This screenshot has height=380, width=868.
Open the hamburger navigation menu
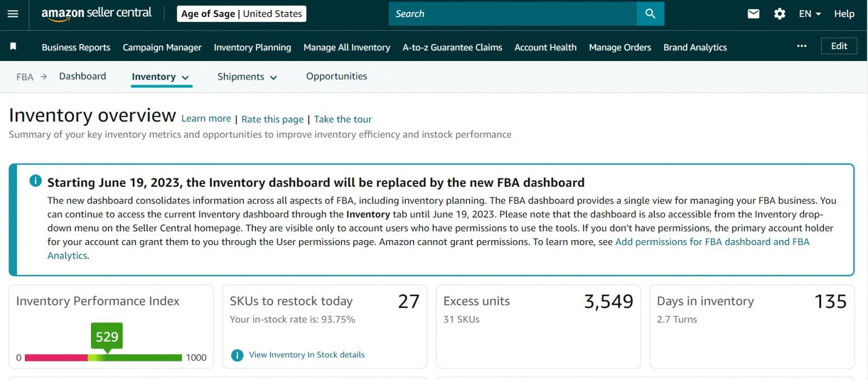[12, 14]
